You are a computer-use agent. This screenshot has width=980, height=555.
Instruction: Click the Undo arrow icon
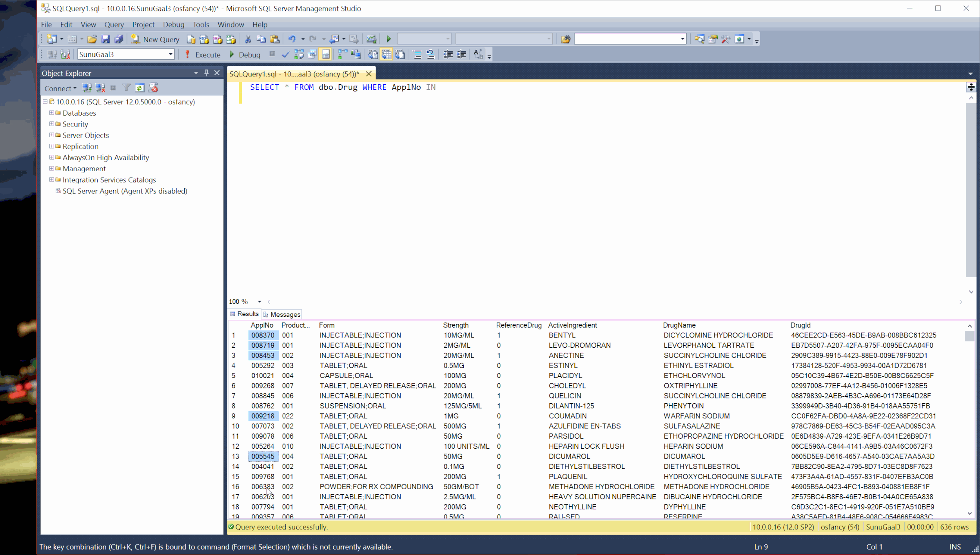pyautogui.click(x=292, y=39)
